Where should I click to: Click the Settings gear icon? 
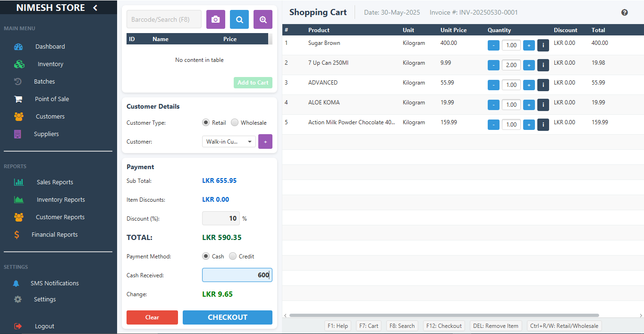18,300
